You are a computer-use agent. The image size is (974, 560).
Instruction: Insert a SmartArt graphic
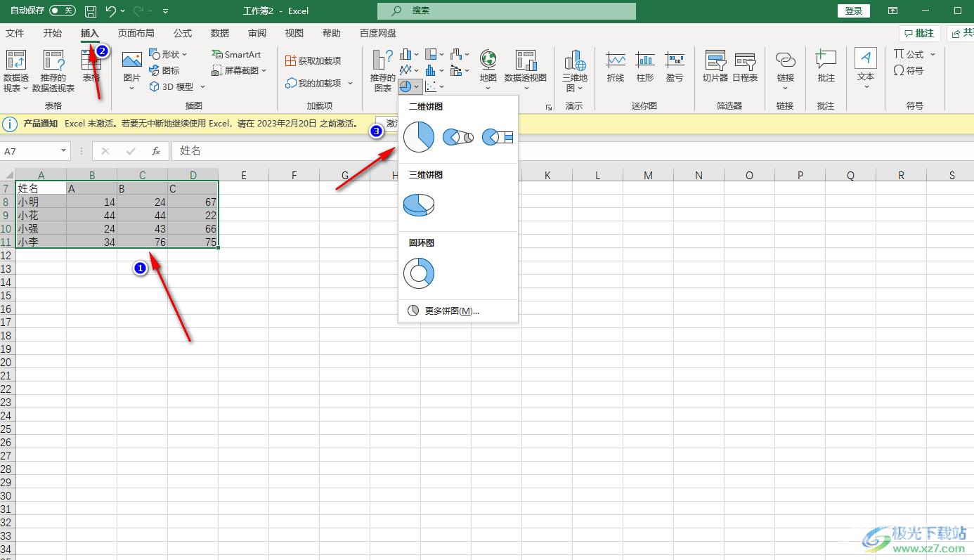[236, 54]
